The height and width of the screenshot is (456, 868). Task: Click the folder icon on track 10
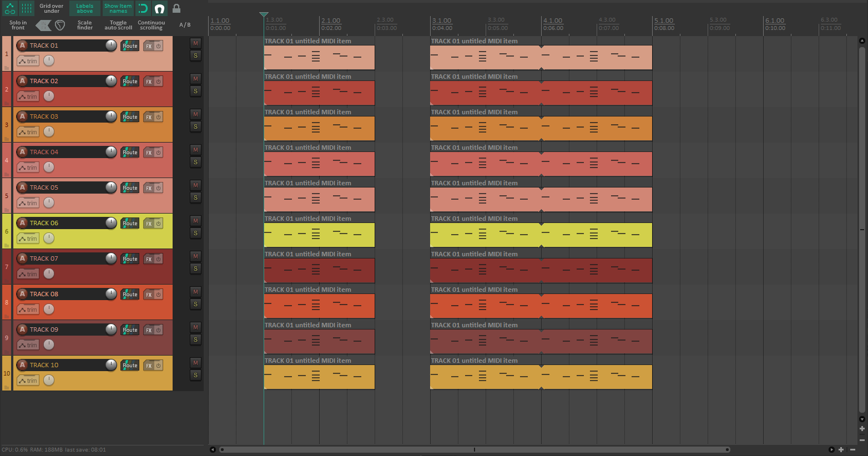[x=7, y=387]
